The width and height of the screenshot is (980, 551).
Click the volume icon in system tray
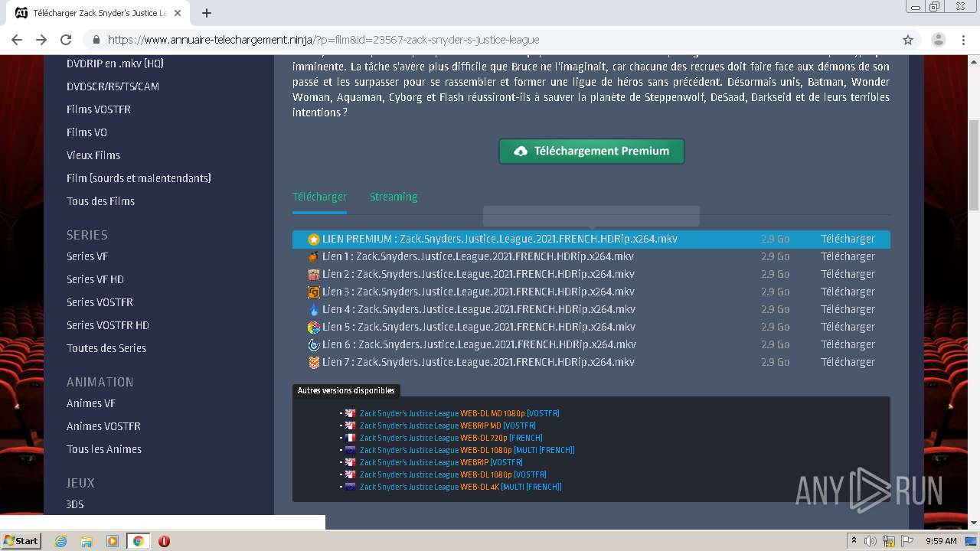click(x=871, y=541)
